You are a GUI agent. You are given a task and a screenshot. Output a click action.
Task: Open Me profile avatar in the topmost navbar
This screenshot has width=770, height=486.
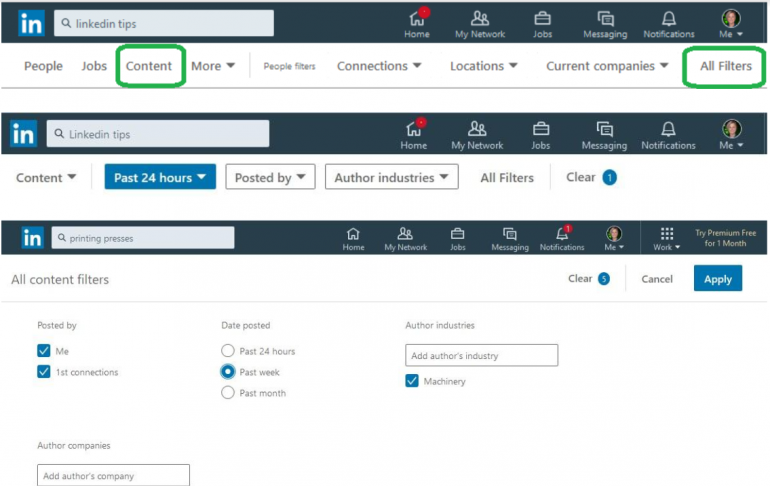click(x=731, y=19)
